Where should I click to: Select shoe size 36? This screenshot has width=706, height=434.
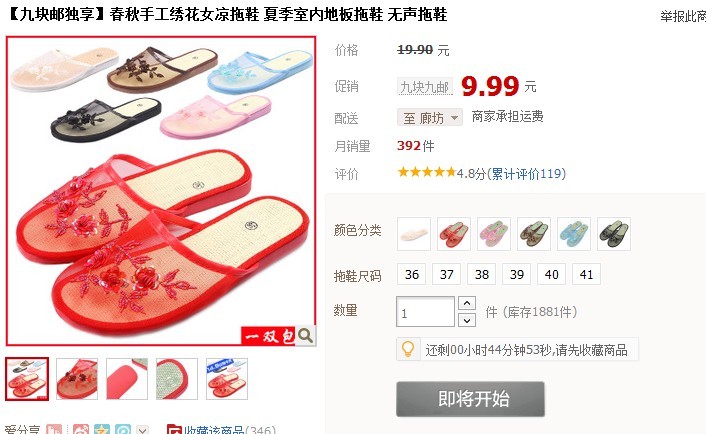pos(412,274)
